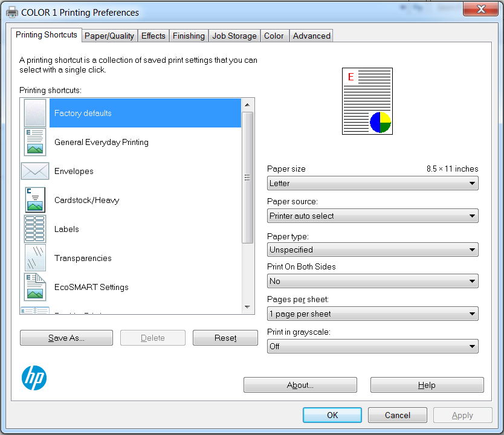The image size is (504, 435).
Task: Click the shortcuts list scroll down arrow
Action: click(248, 307)
